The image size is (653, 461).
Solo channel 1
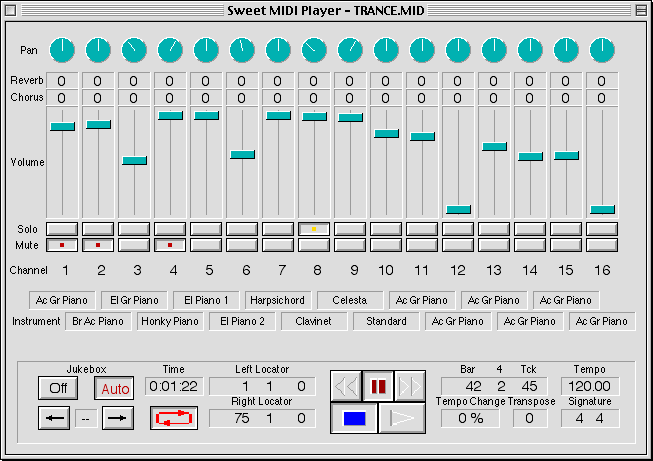click(x=62, y=229)
